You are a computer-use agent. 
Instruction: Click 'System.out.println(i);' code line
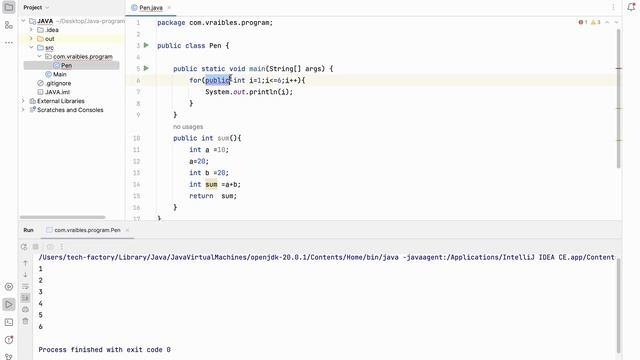[x=249, y=92]
